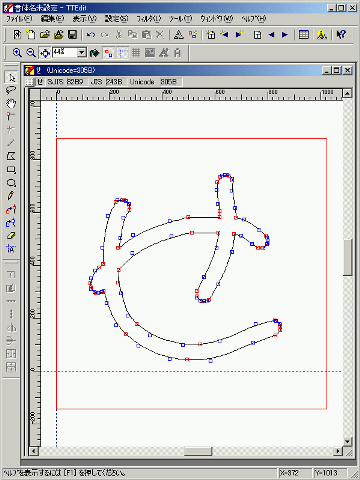360x480 pixels.
Task: Select the arrow selection tool
Action: 11,77
